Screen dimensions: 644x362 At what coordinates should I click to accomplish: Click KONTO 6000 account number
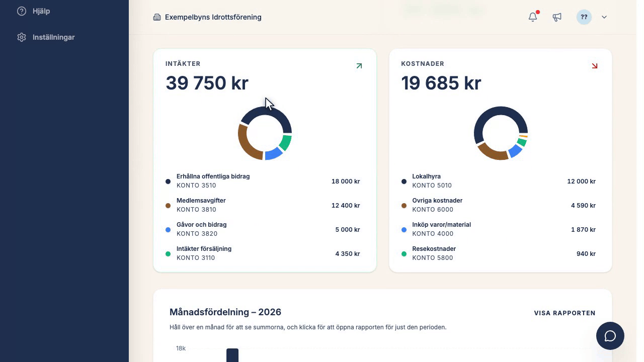433,210
